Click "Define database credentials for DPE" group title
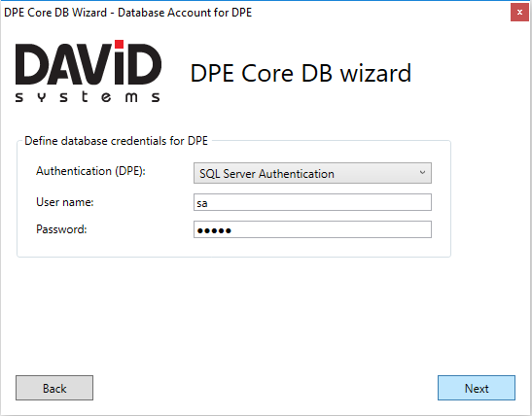 (116, 141)
